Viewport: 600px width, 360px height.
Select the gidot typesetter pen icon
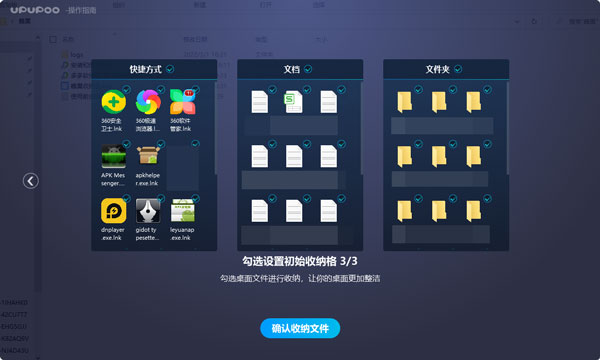pyautogui.click(x=148, y=211)
